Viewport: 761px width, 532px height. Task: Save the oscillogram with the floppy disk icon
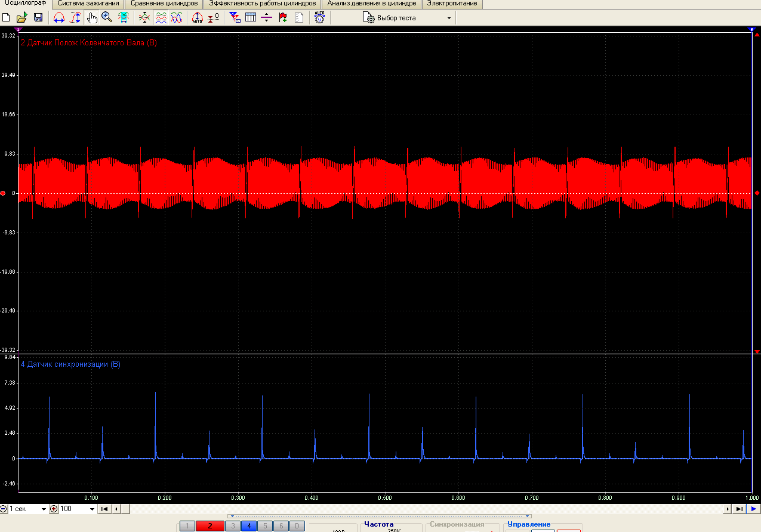[38, 18]
